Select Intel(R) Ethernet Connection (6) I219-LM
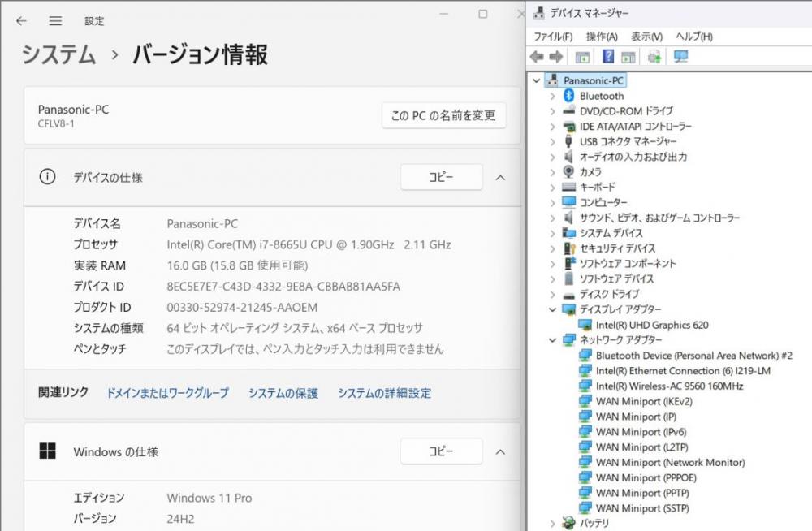Viewport: 812px width, 531px height. (x=683, y=371)
